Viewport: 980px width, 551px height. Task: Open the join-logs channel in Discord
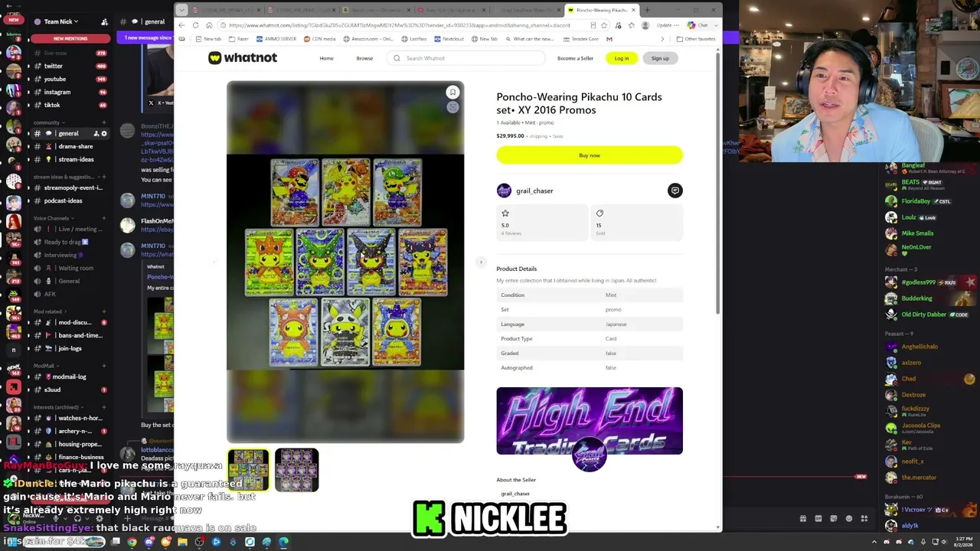[x=69, y=348]
